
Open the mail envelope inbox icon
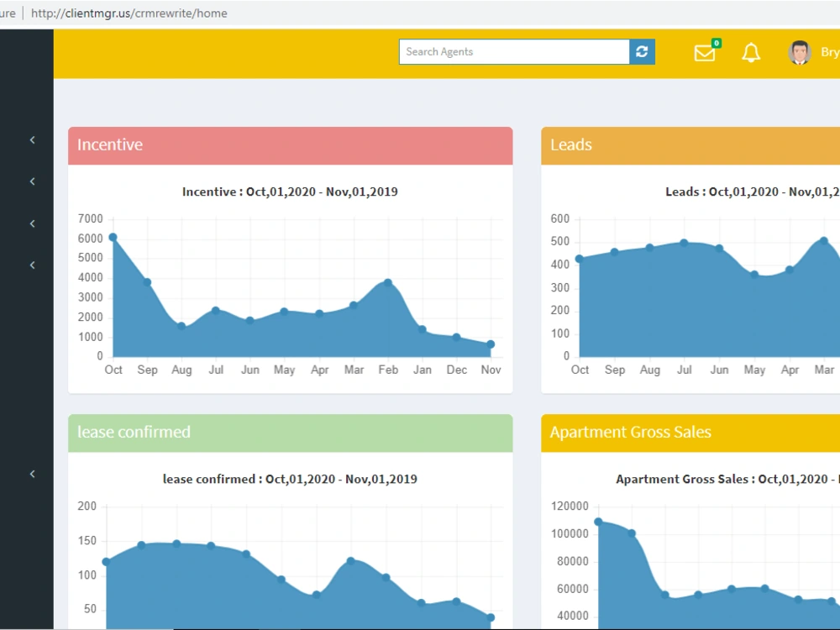pos(705,53)
